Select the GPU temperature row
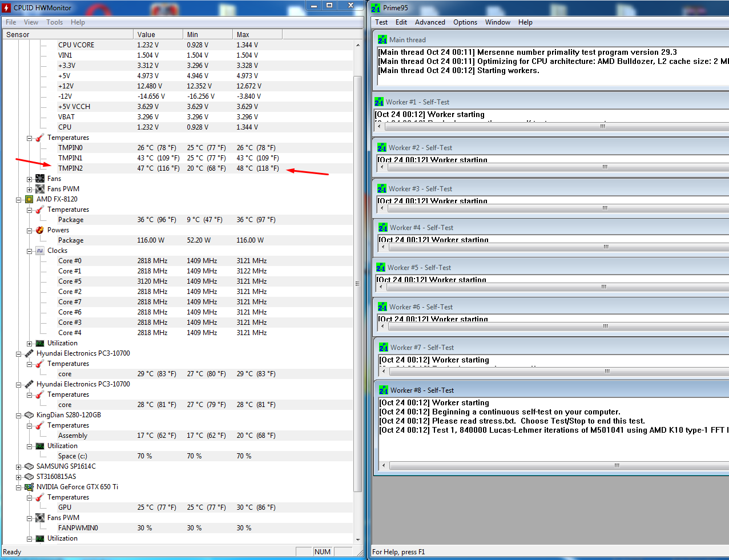This screenshot has width=729, height=560. click(x=178, y=507)
